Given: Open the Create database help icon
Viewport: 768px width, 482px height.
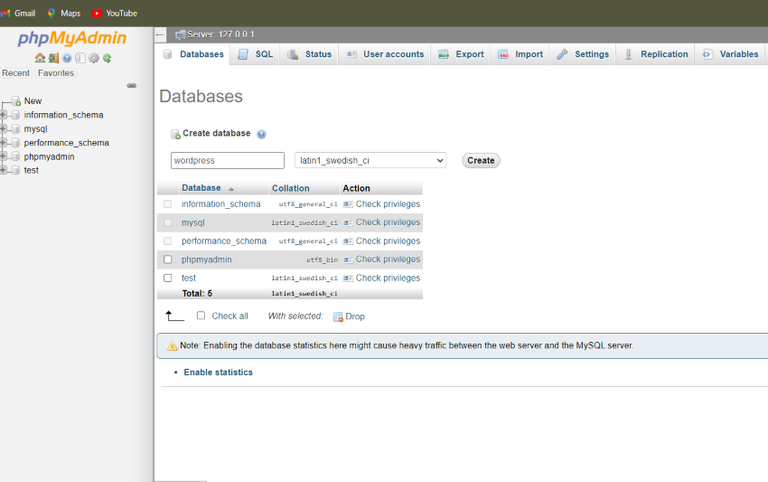Looking at the screenshot, I should tap(262, 134).
